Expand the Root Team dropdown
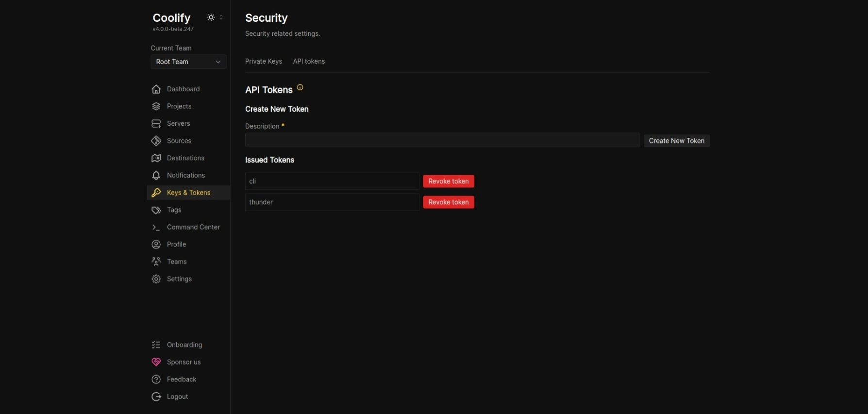This screenshot has width=868, height=414. (188, 62)
